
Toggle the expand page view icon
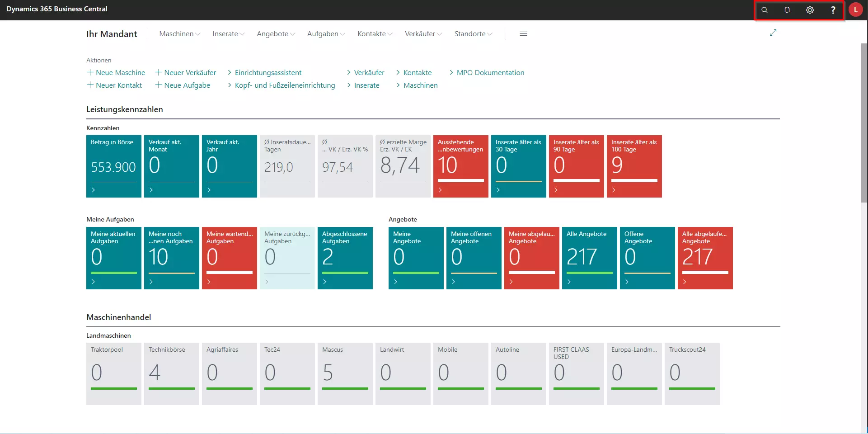pos(773,33)
